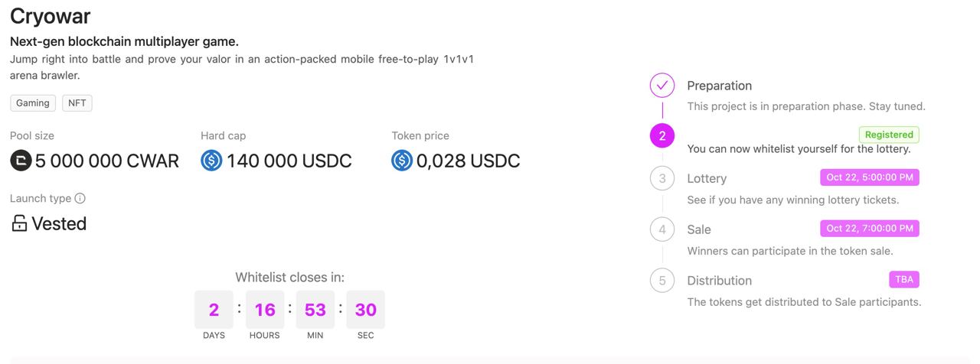Select the step 2 whitelist circle

(x=662, y=136)
